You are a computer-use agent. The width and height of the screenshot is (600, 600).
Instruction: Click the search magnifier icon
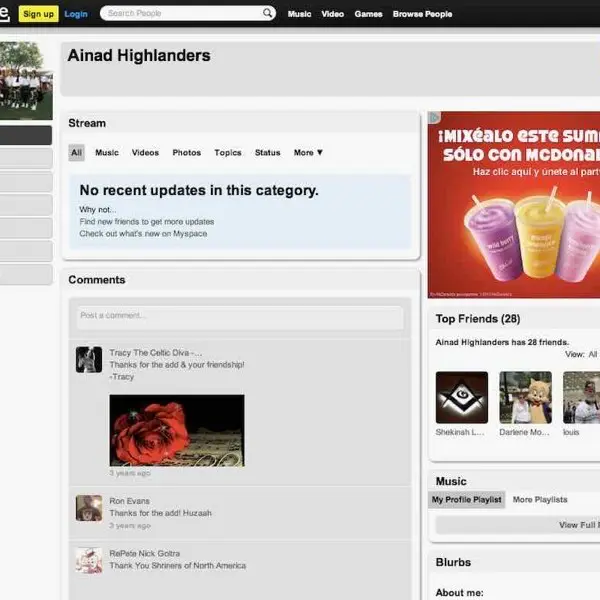point(267,13)
